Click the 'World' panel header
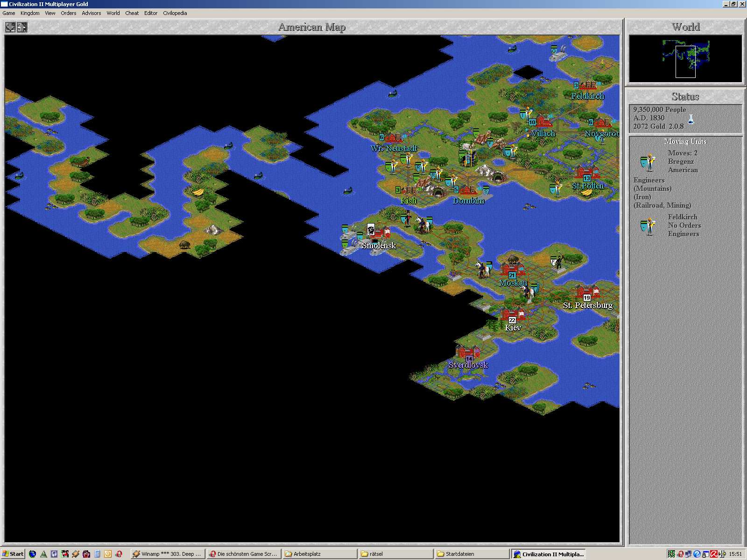 pyautogui.click(x=685, y=27)
